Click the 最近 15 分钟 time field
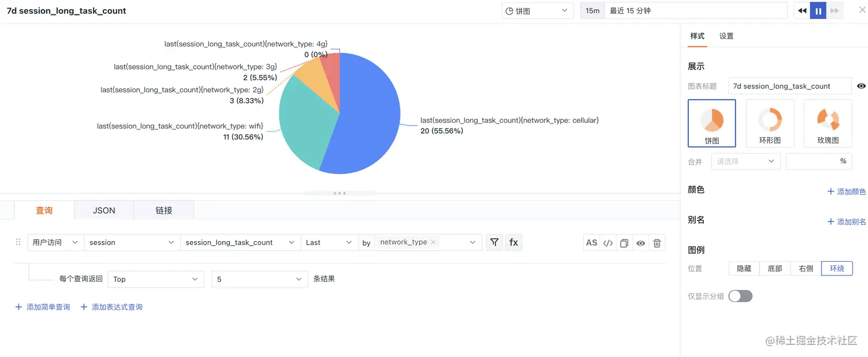Image resolution: width=868 pixels, height=357 pixels. (696, 11)
